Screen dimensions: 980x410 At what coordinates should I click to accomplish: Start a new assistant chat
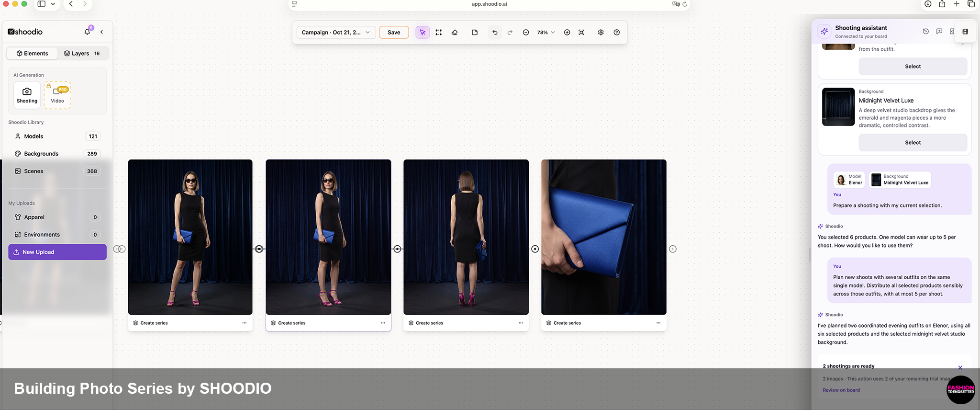tap(939, 31)
